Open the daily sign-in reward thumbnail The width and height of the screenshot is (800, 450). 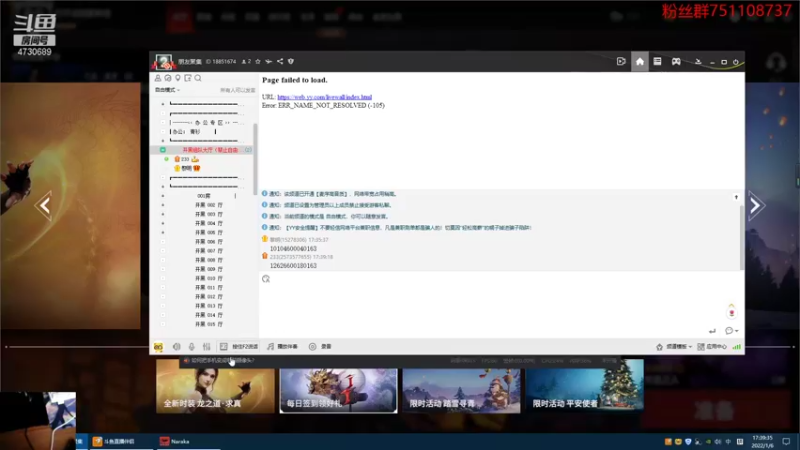point(338,390)
